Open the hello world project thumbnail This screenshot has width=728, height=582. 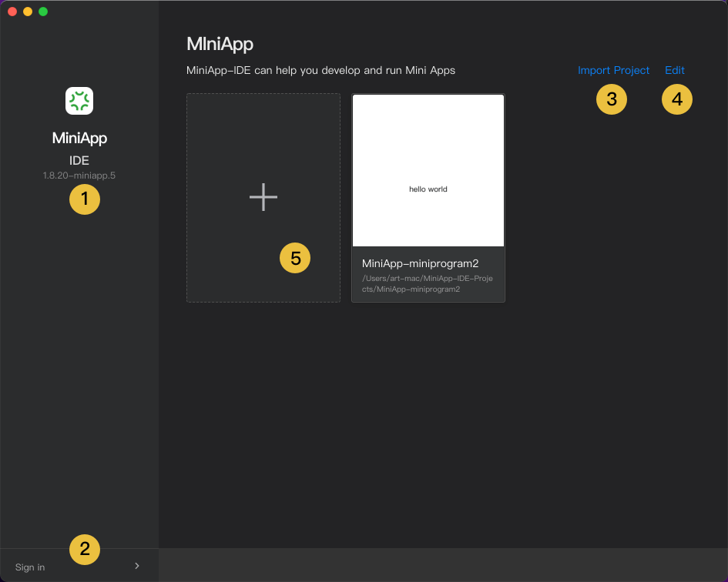tap(428, 170)
